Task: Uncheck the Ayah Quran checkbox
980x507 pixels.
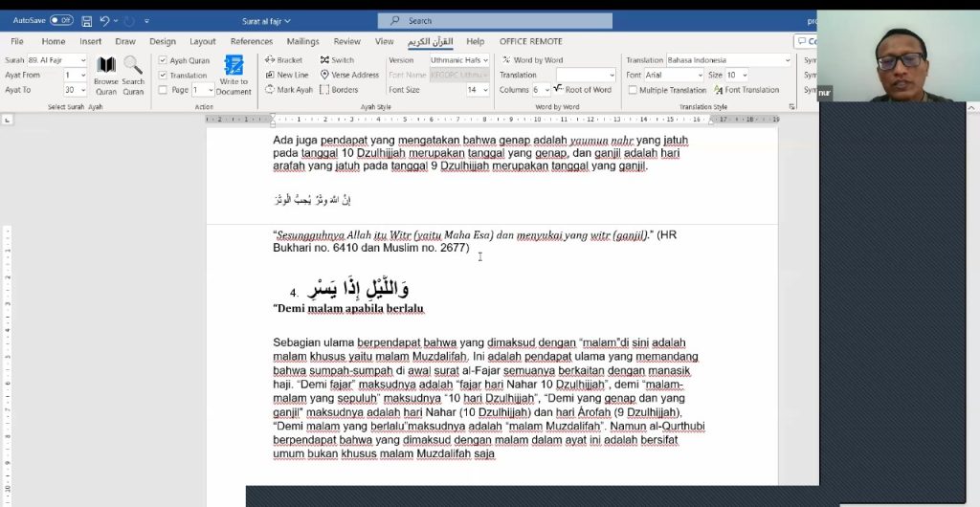Action: tap(163, 60)
